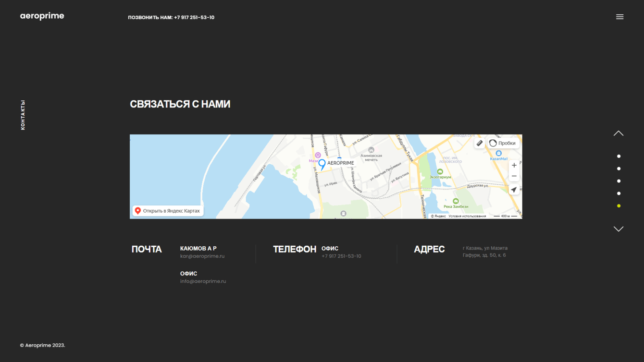The height and width of the screenshot is (362, 644).
Task: Select the fourth section navigation dot
Action: tap(619, 193)
